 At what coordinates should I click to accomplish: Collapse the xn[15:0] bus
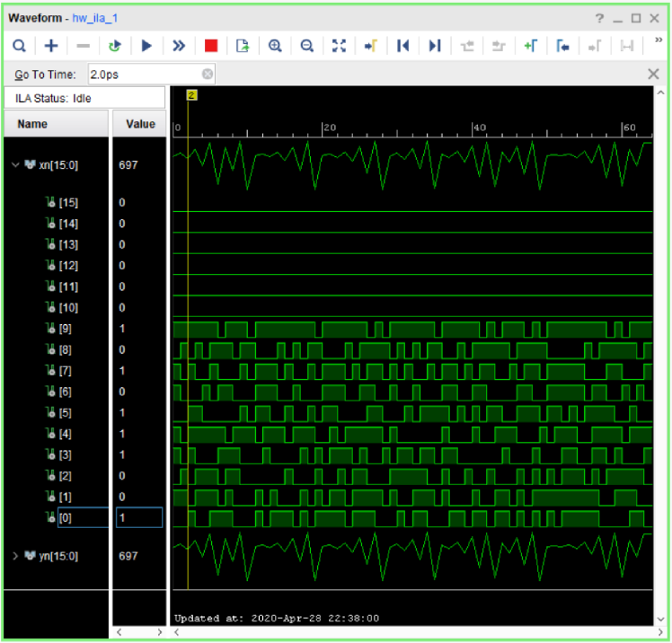click(15, 164)
